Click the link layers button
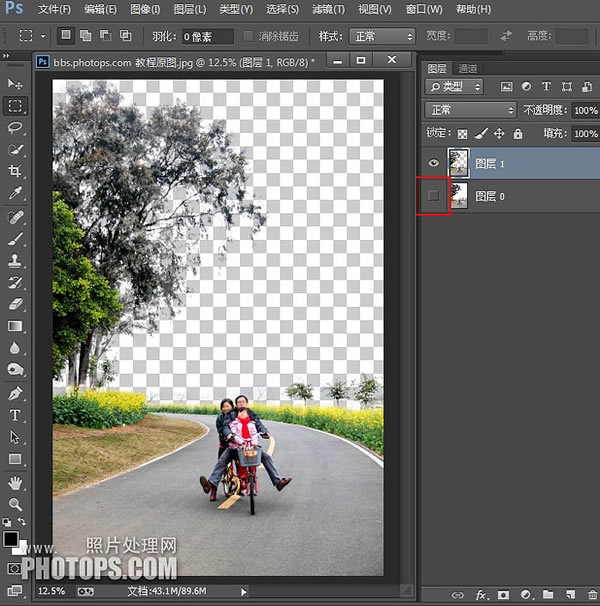The height and width of the screenshot is (606, 600). [x=458, y=594]
